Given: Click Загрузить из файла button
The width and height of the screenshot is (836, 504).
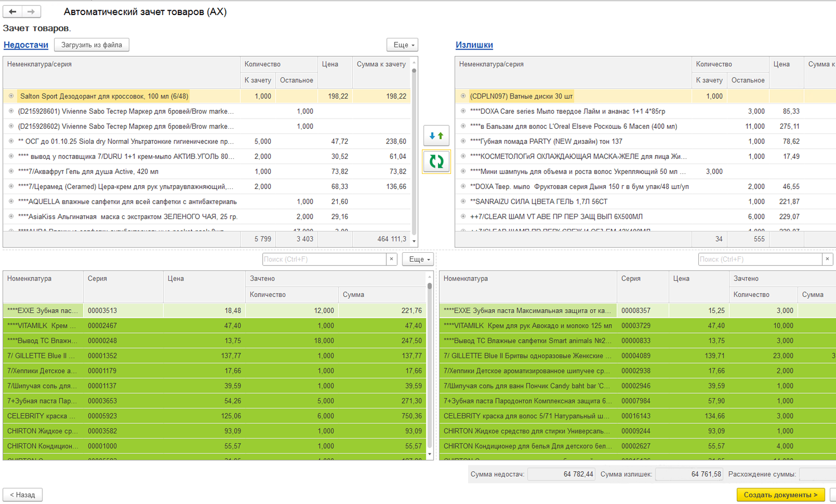Looking at the screenshot, I should (91, 45).
